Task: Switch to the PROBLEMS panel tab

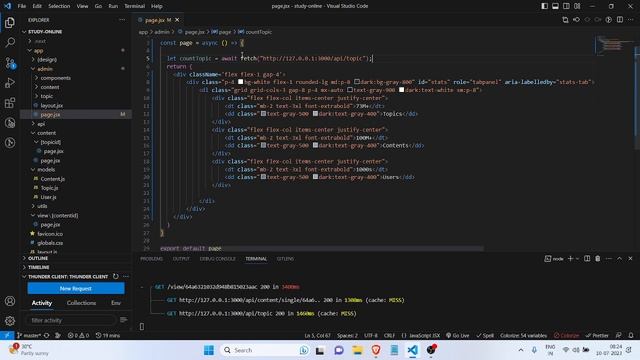Action: (x=151, y=259)
